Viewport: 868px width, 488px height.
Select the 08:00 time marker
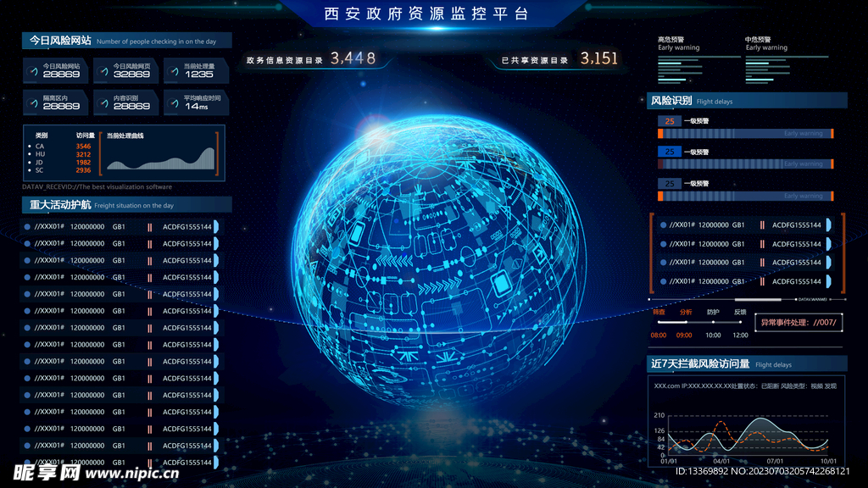[x=658, y=335]
